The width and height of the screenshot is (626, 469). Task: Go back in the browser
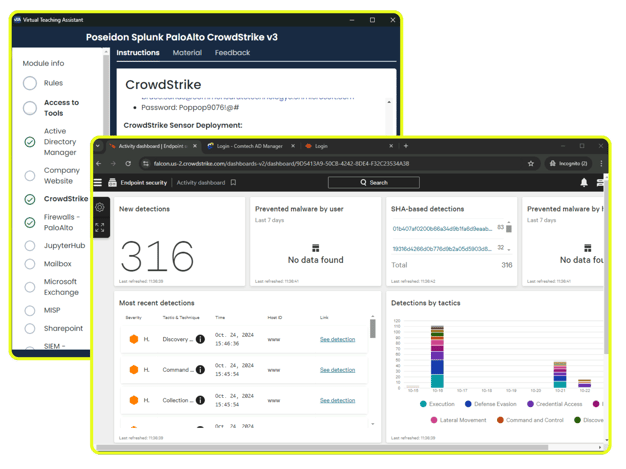99,164
